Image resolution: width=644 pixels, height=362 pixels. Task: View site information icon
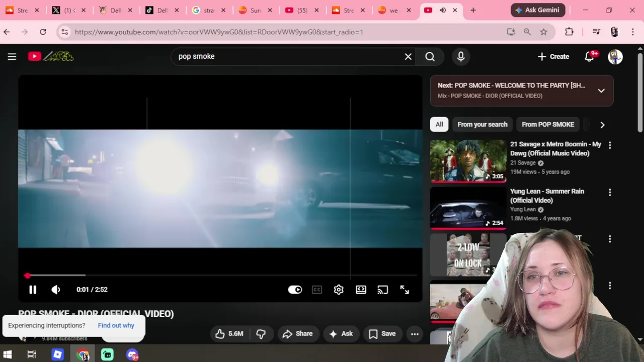pyautogui.click(x=64, y=32)
